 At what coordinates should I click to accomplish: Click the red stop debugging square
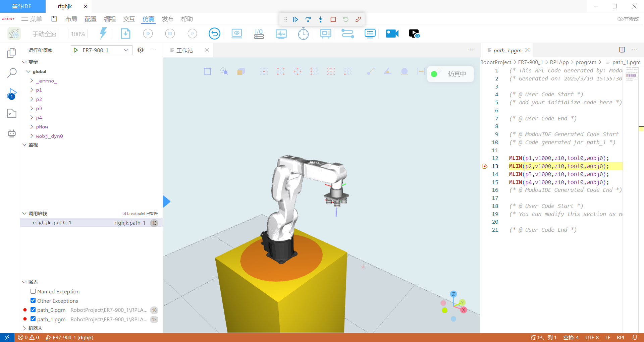333,19
